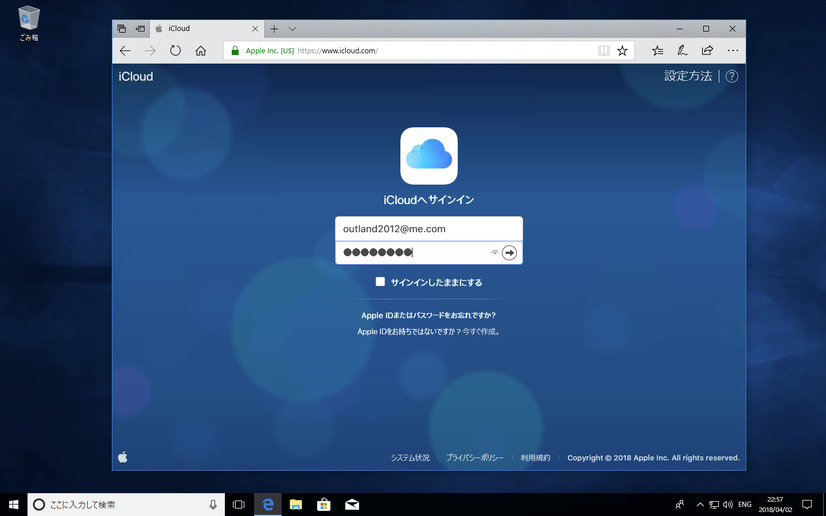826x516 pixels.
Task: Open Microsoft Store from taskbar
Action: coord(323,504)
